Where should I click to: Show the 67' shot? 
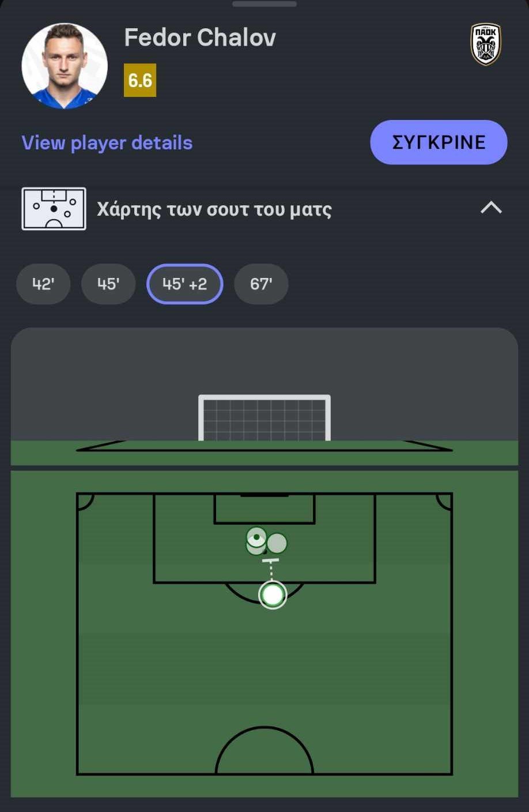tap(261, 284)
